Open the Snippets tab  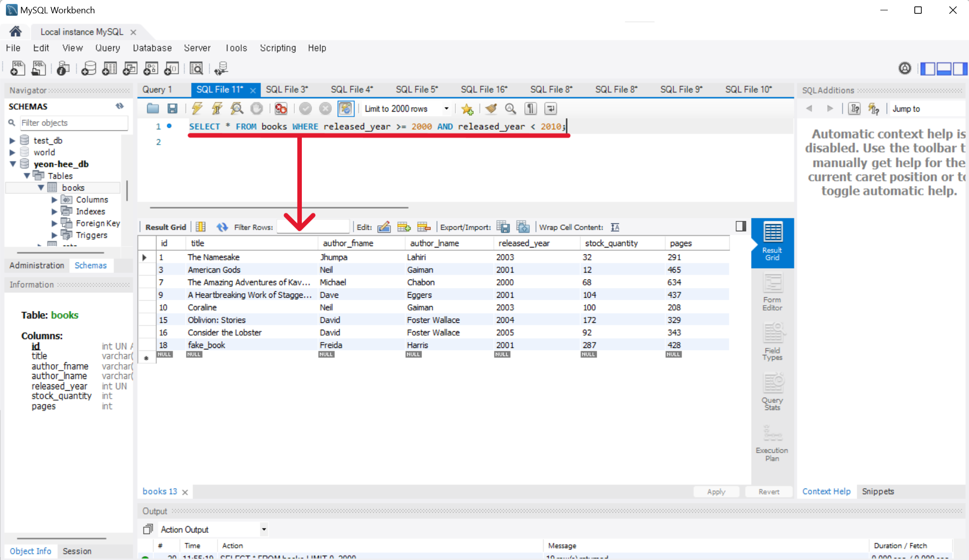click(878, 491)
